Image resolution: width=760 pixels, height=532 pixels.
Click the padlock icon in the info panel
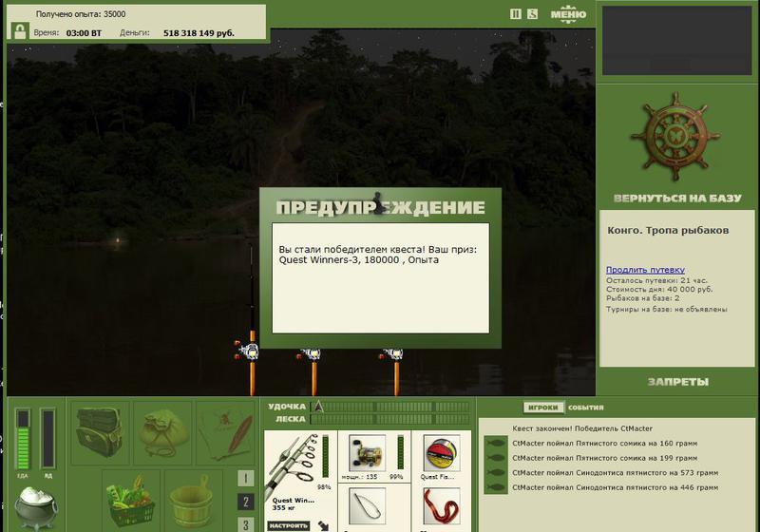(20, 32)
